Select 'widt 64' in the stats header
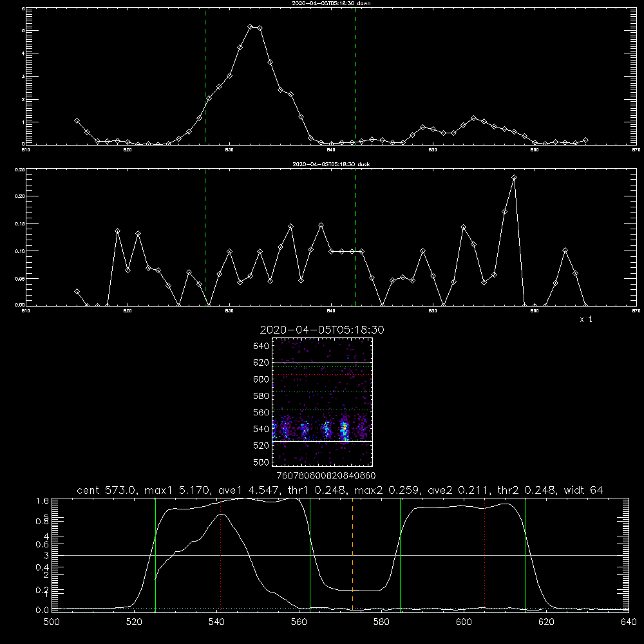Screen dimensions: 644x644 click(583, 490)
